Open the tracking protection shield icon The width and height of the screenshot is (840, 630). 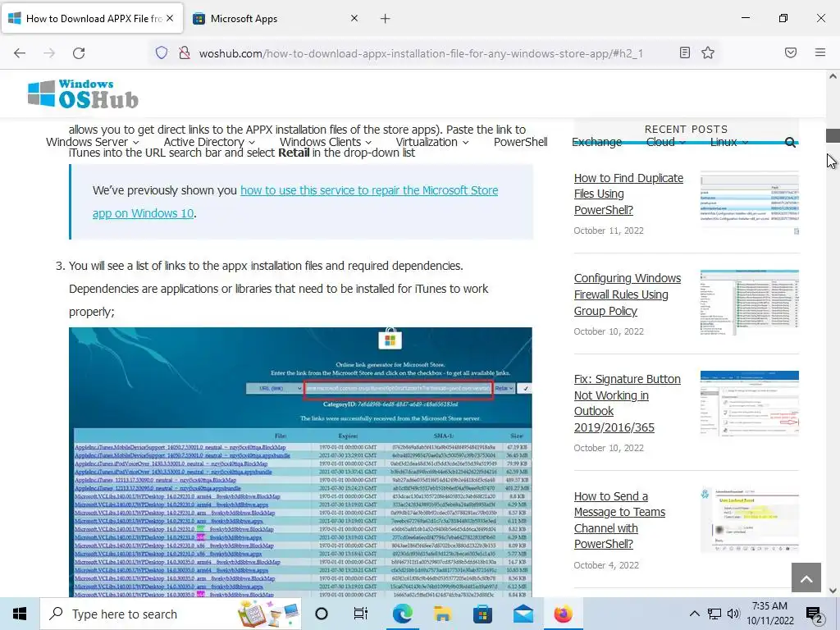pyautogui.click(x=162, y=52)
